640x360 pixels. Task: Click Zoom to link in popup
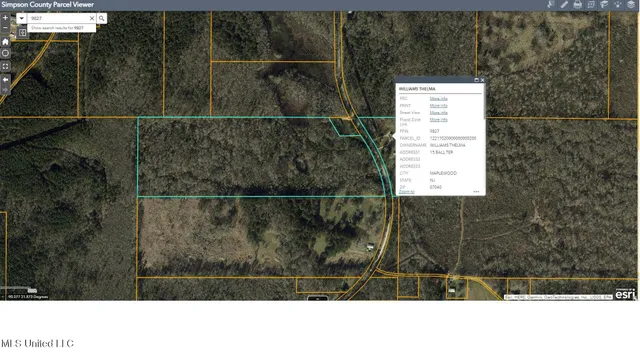click(407, 192)
